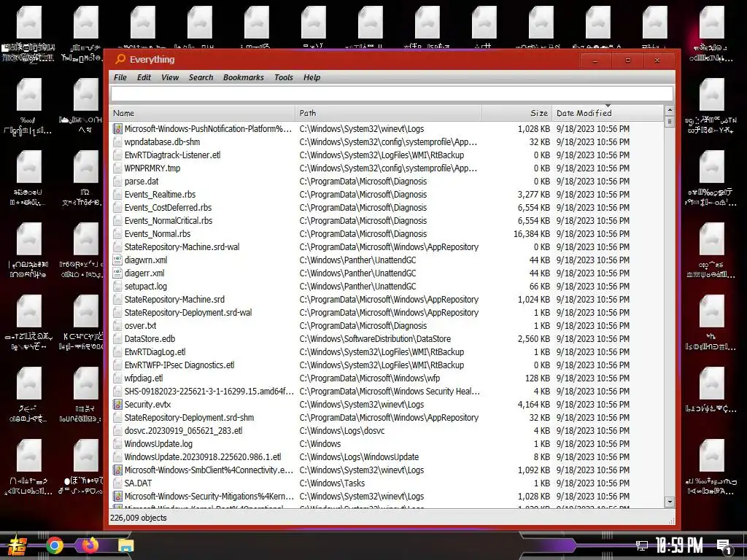Image resolution: width=747 pixels, height=560 pixels.
Task: Click path C:\Windows\SoftwareDistribution\DataStore
Action: pyautogui.click(x=375, y=338)
